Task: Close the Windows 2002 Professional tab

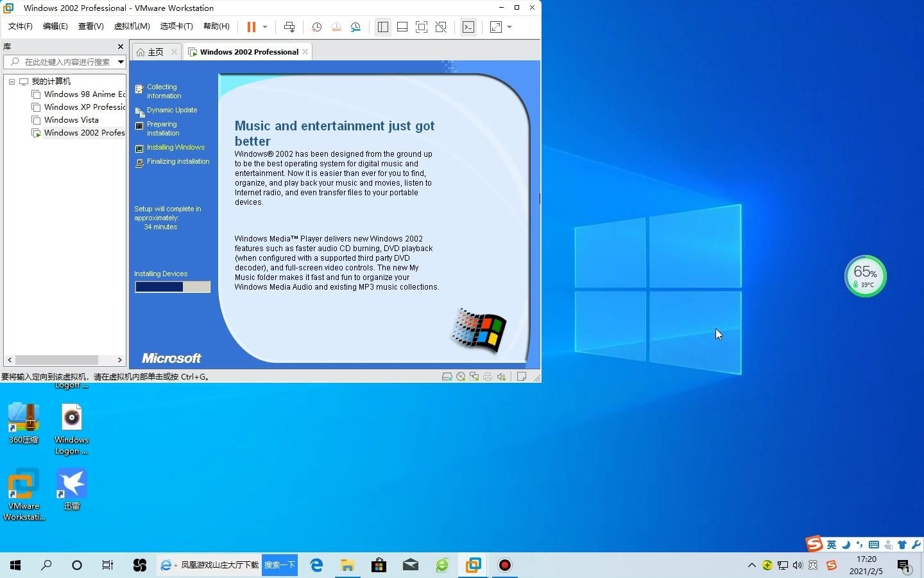Action: (305, 52)
